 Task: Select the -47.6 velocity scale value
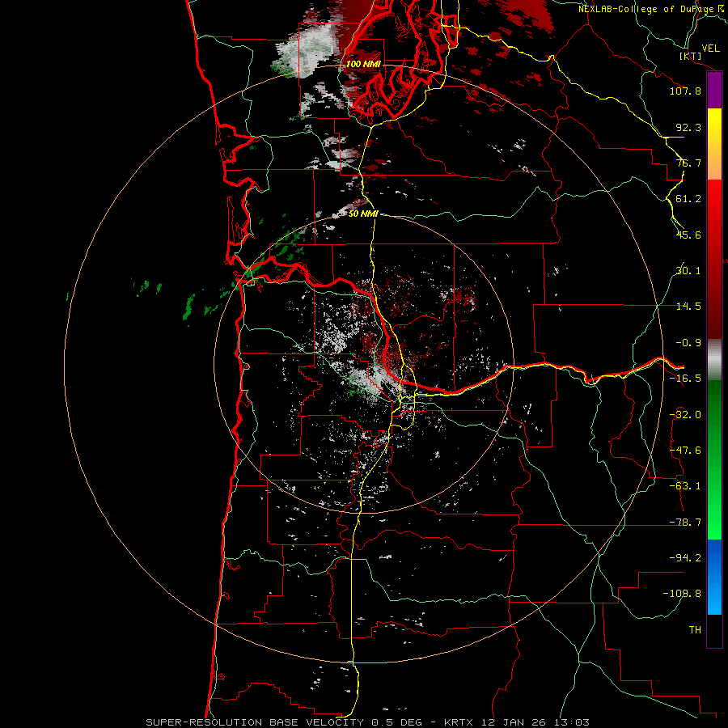[685, 451]
